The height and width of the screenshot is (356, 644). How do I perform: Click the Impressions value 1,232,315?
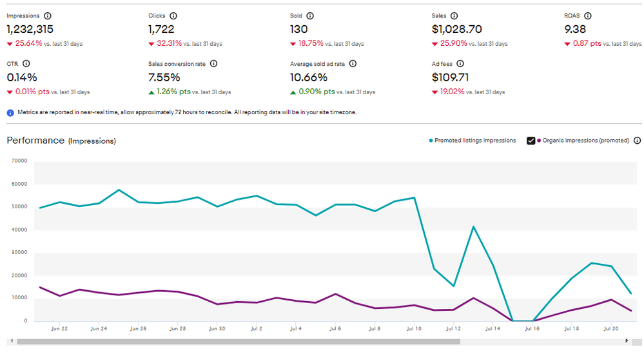pos(30,29)
